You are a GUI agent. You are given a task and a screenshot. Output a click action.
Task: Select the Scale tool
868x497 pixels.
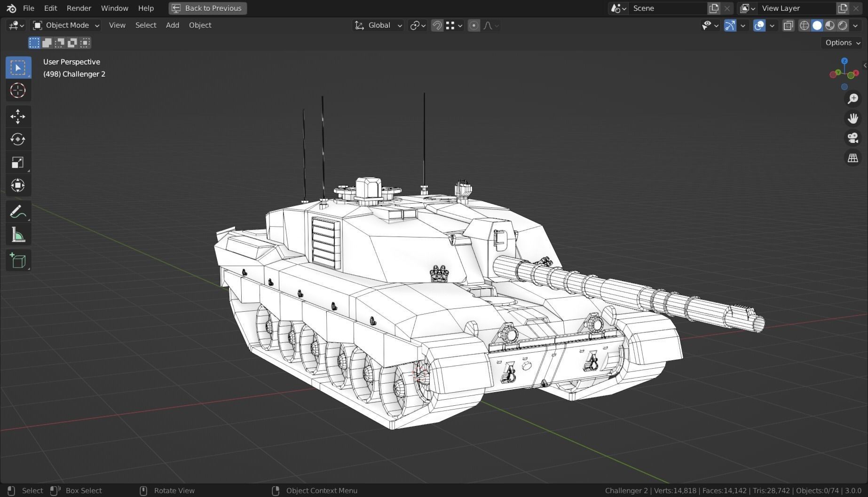(18, 162)
